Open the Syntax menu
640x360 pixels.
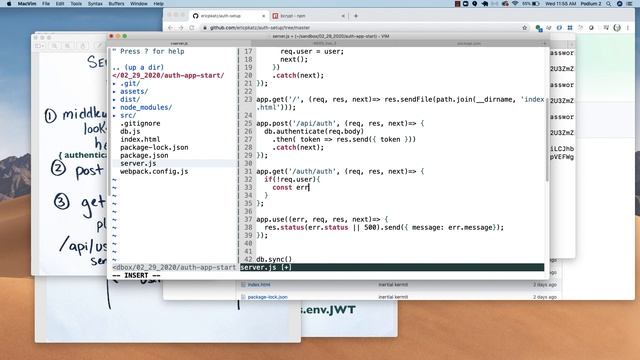[x=95, y=4]
